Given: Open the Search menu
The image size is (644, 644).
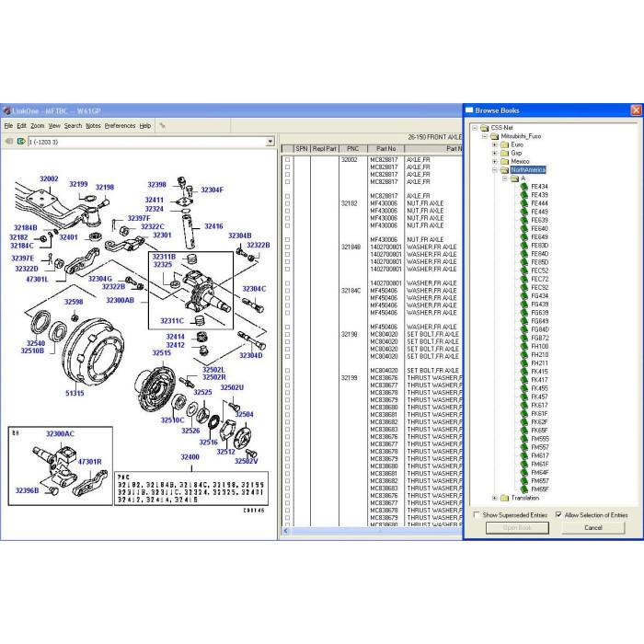Looking at the screenshot, I should [x=73, y=126].
